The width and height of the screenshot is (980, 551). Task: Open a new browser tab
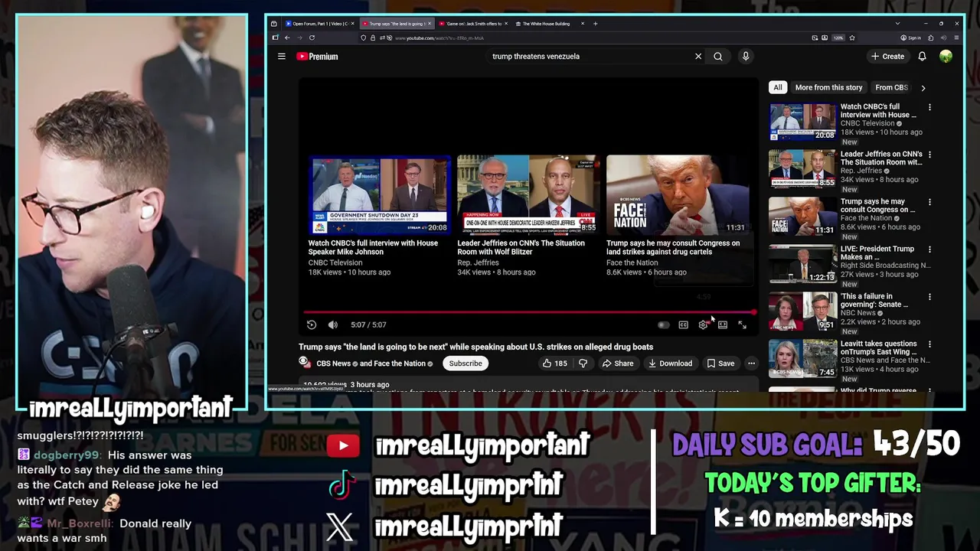[596, 24]
